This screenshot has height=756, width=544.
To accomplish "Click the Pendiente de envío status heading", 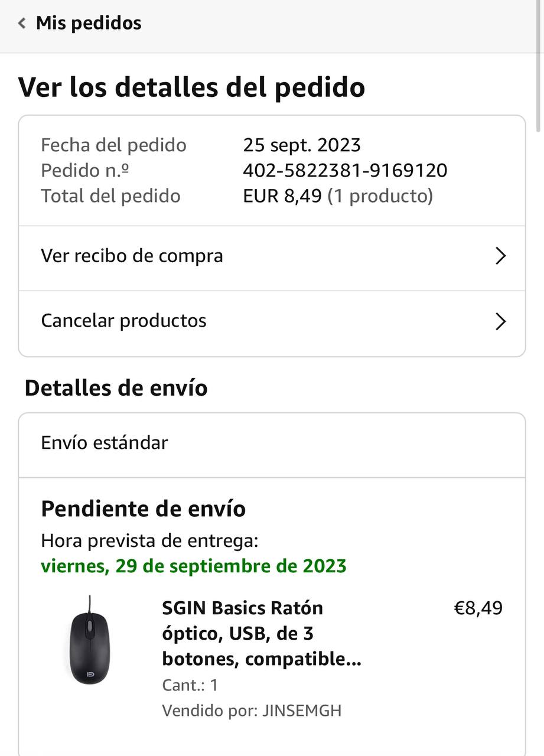I will 143,509.
